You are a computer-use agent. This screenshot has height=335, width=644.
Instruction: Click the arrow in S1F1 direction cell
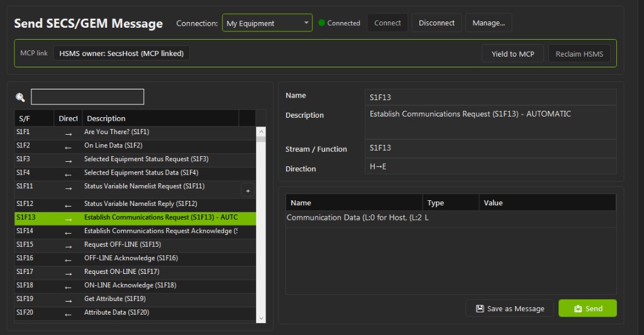68,134
